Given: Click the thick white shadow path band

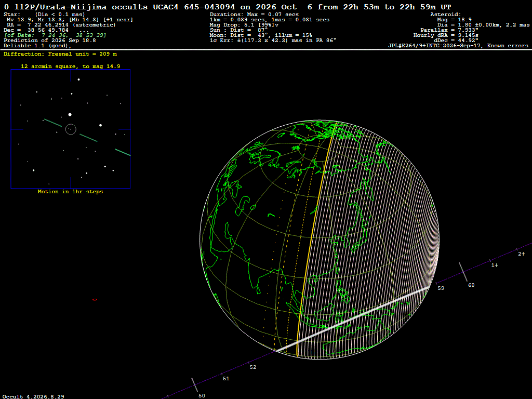Looking at the screenshot, I should [x=353, y=319].
